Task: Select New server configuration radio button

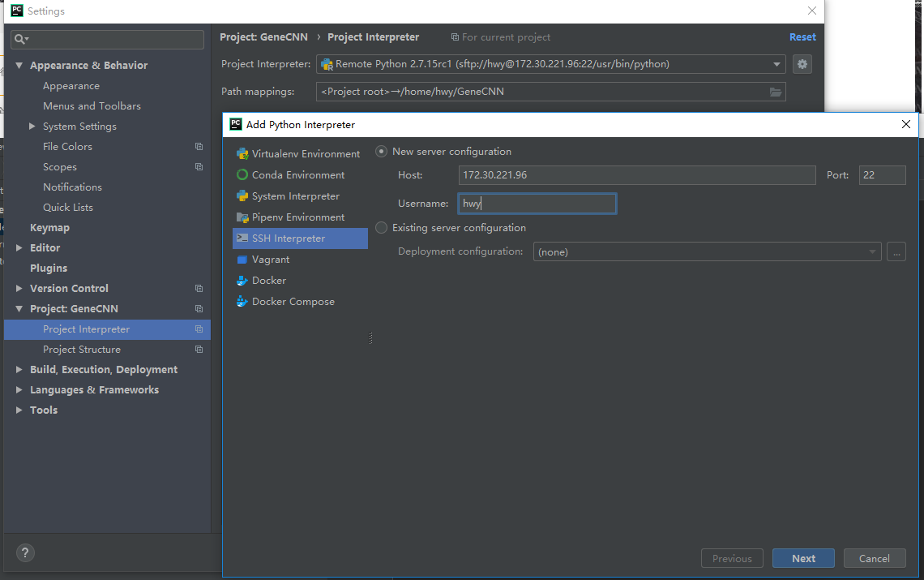Action: click(381, 152)
